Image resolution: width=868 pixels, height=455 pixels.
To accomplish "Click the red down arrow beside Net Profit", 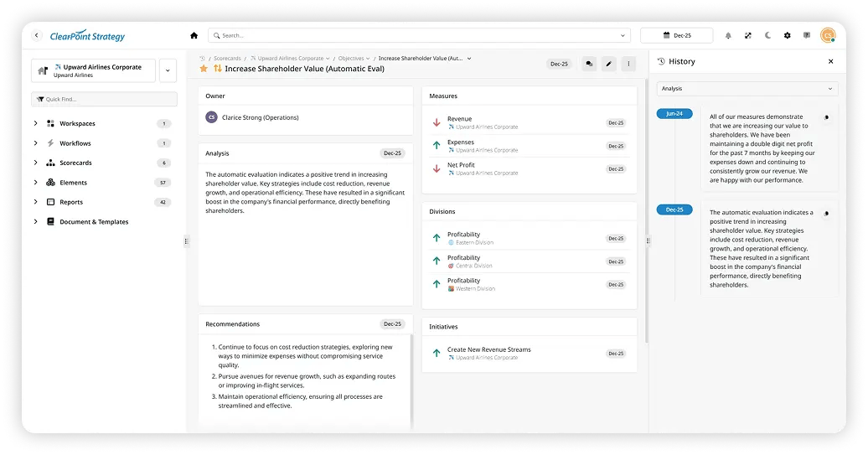I will [x=437, y=168].
